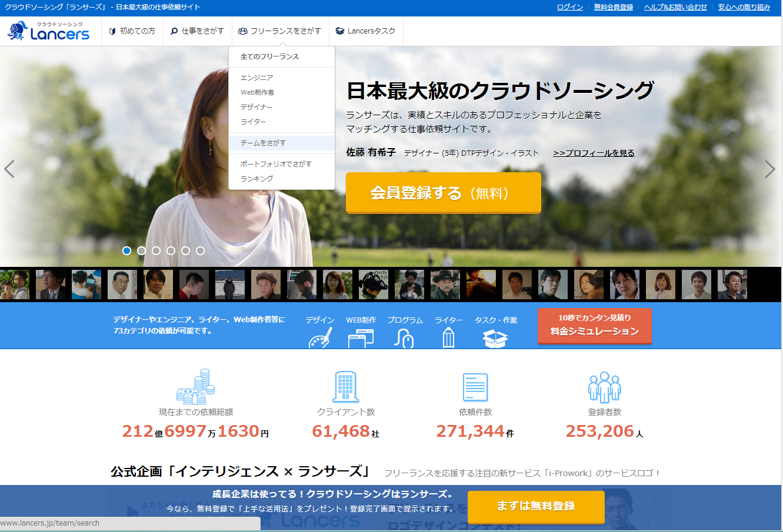Click the タスク・作業 box icon
The image size is (783, 532).
[495, 338]
